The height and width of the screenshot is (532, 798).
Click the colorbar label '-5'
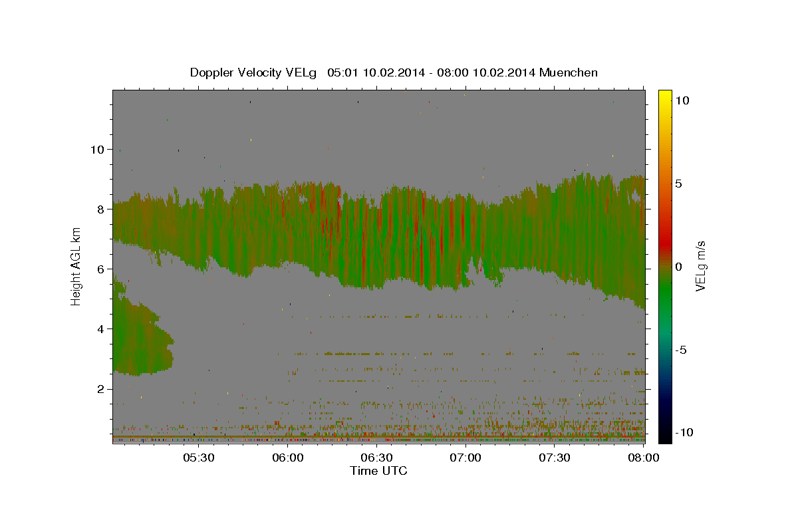pyautogui.click(x=681, y=350)
